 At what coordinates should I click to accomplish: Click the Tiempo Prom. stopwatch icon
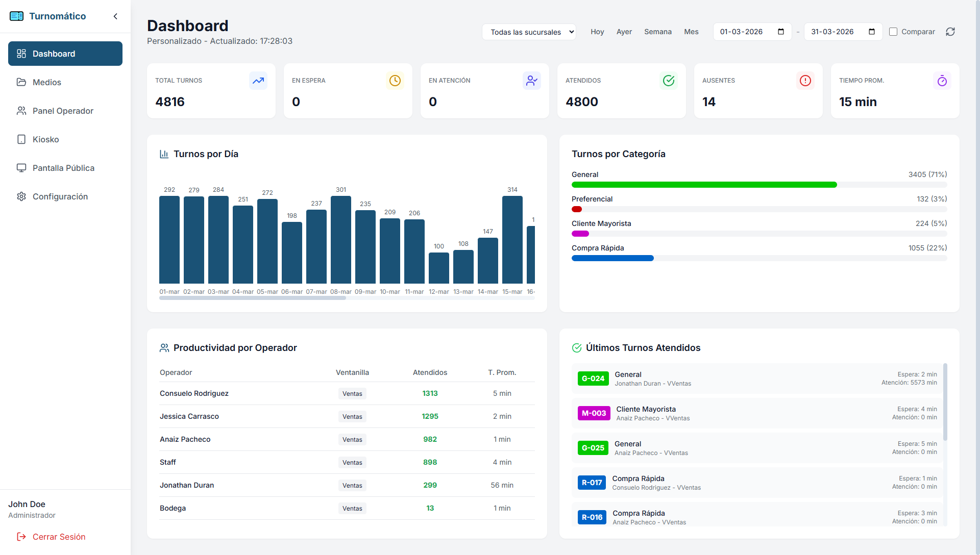point(942,81)
